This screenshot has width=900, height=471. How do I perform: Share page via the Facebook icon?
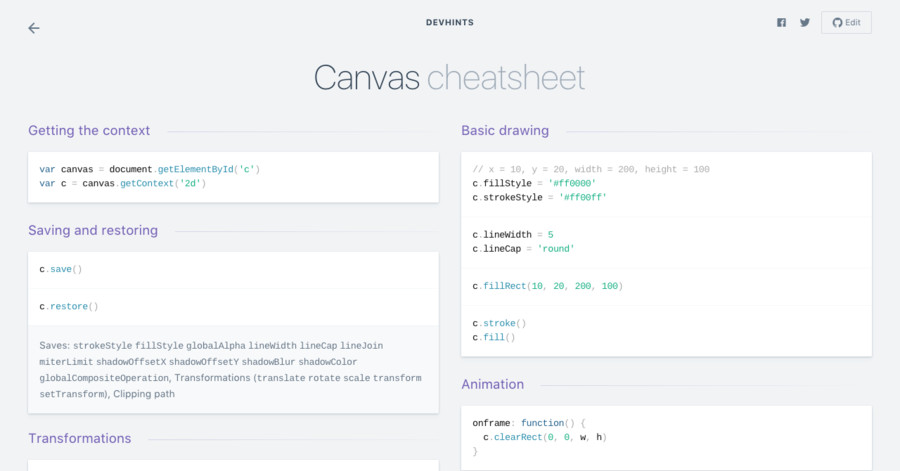[x=781, y=22]
